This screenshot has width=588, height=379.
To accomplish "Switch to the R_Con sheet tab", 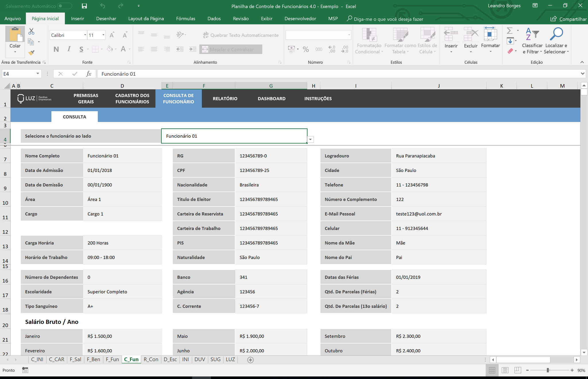I will (151, 359).
